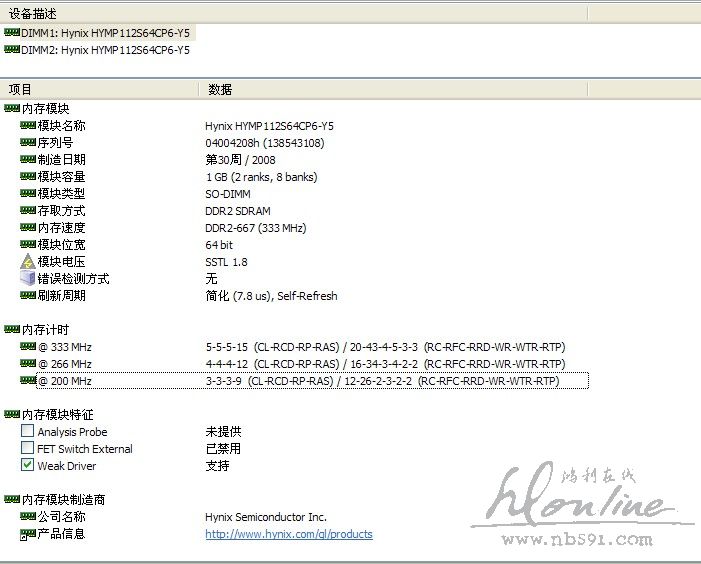
Task: Click the 内存模块制造商 section icon
Action: pos(12,499)
